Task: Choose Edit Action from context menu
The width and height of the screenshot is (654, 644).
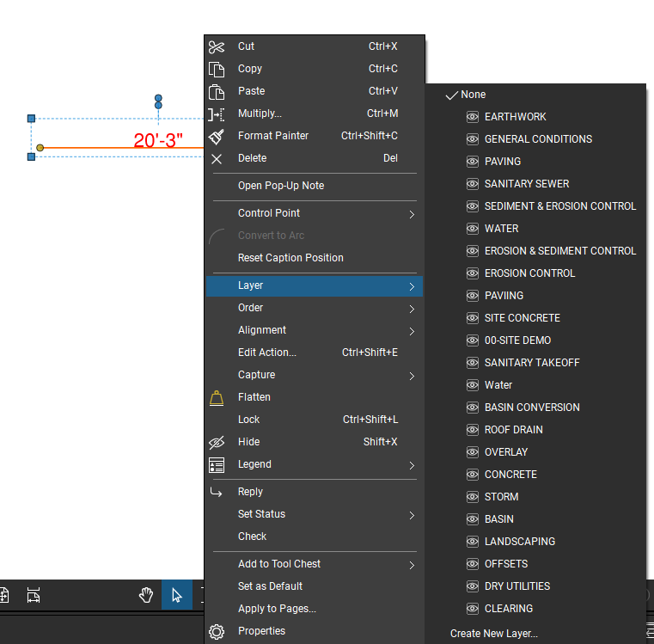Action: coord(315,353)
